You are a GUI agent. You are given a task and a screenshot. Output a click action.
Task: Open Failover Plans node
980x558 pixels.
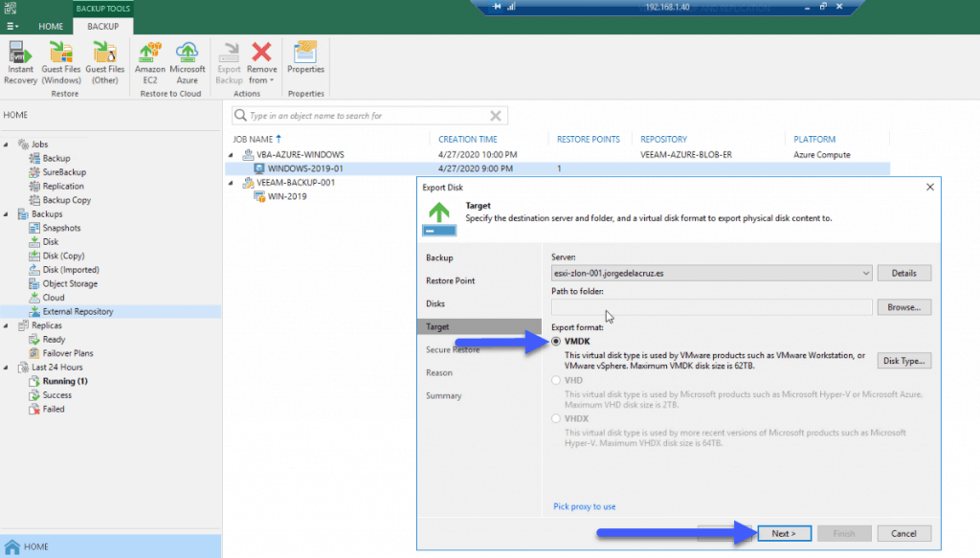click(68, 353)
